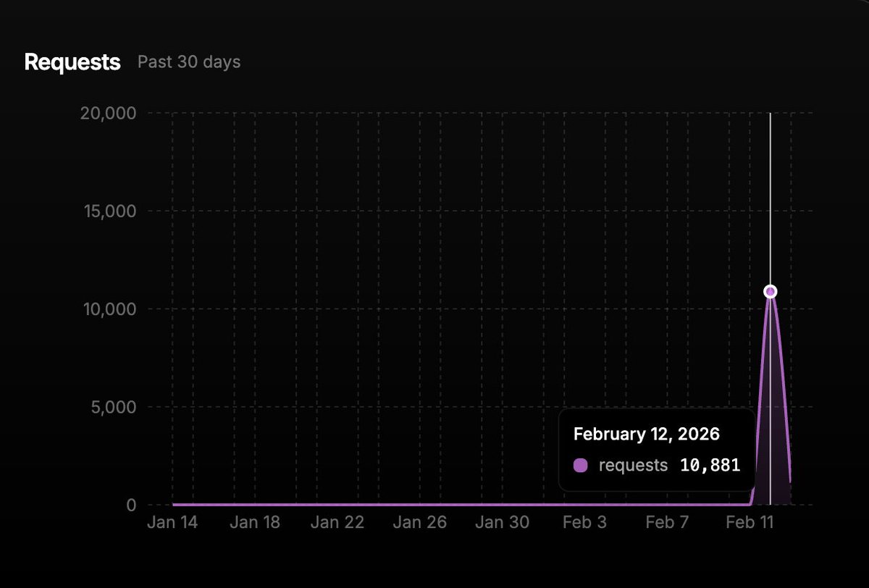Click the 10,000 y-axis value
This screenshot has height=588, width=869.
click(110, 309)
